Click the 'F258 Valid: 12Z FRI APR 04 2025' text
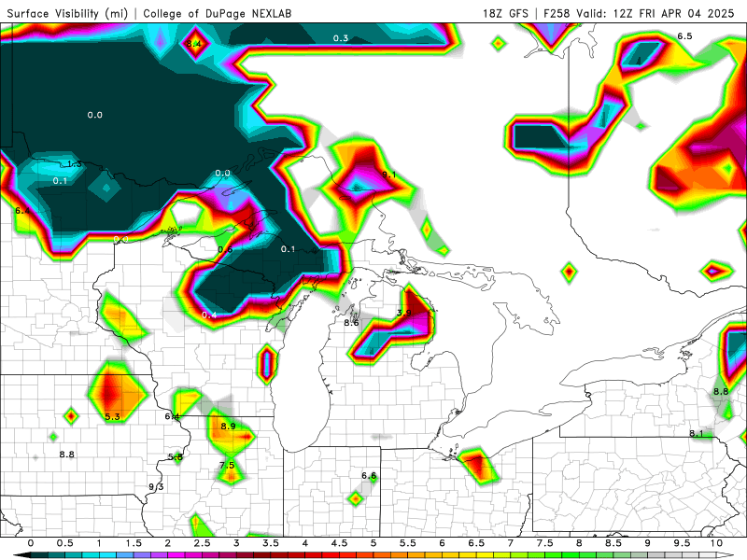747x560 pixels. click(639, 13)
